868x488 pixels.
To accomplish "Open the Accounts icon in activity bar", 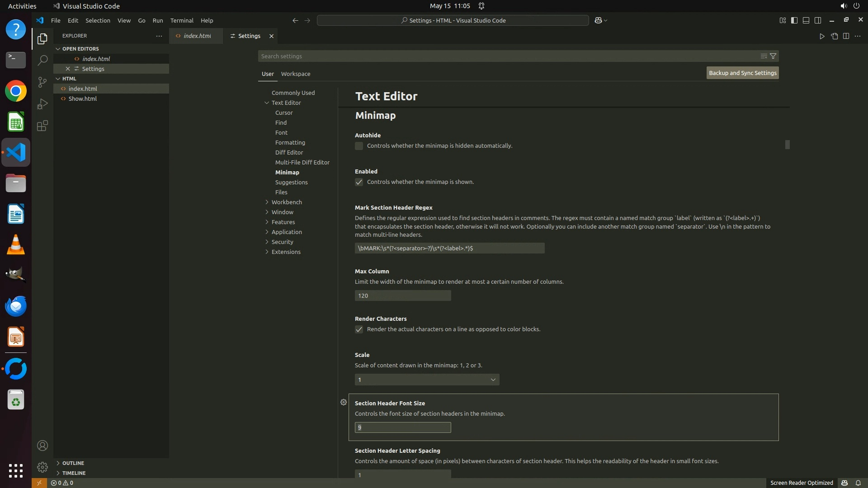I will [x=42, y=446].
